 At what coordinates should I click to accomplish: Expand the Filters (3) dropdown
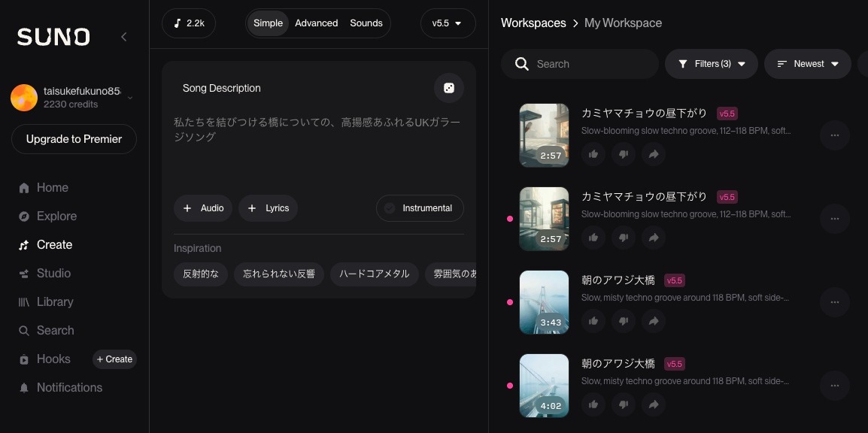click(711, 64)
